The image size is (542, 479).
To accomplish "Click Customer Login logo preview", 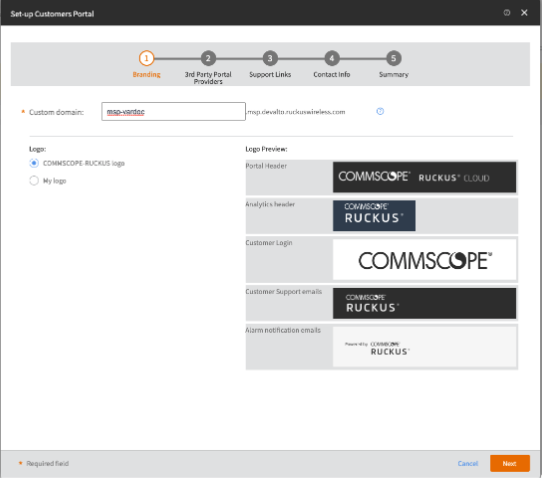I will pyautogui.click(x=424, y=260).
